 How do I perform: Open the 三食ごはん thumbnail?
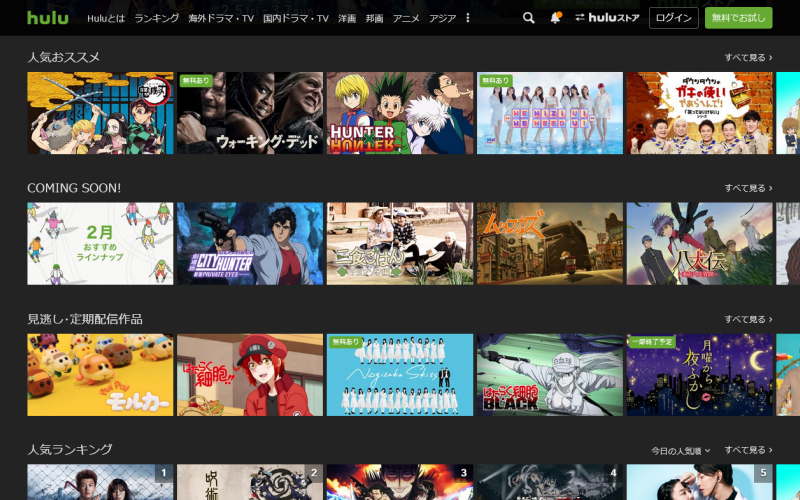tap(400, 244)
